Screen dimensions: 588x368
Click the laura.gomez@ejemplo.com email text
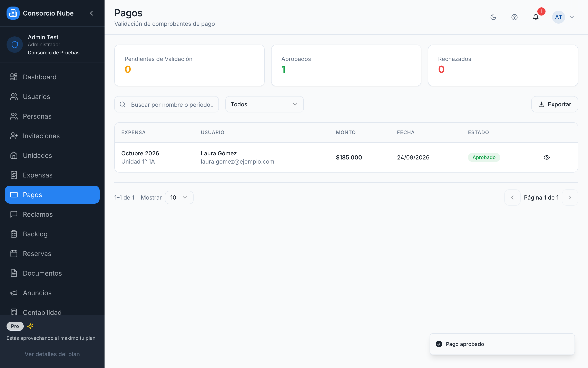coord(237,162)
